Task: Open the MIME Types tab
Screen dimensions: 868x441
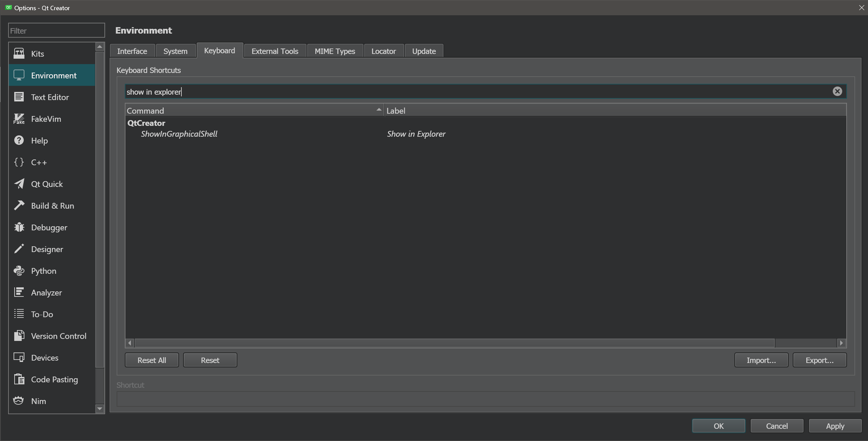Action: [335, 51]
